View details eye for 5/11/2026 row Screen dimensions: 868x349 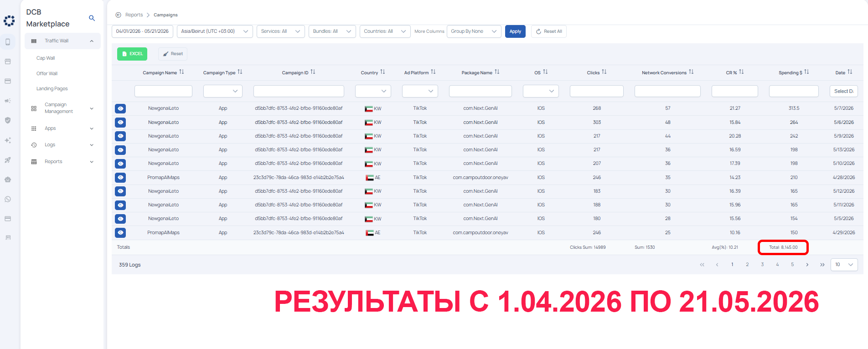(x=120, y=205)
